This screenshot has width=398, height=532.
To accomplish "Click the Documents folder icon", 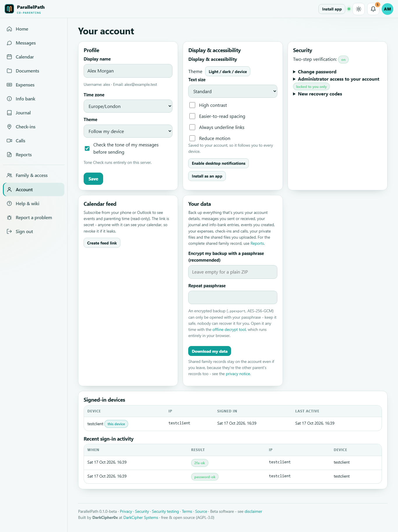I will click(x=9, y=71).
